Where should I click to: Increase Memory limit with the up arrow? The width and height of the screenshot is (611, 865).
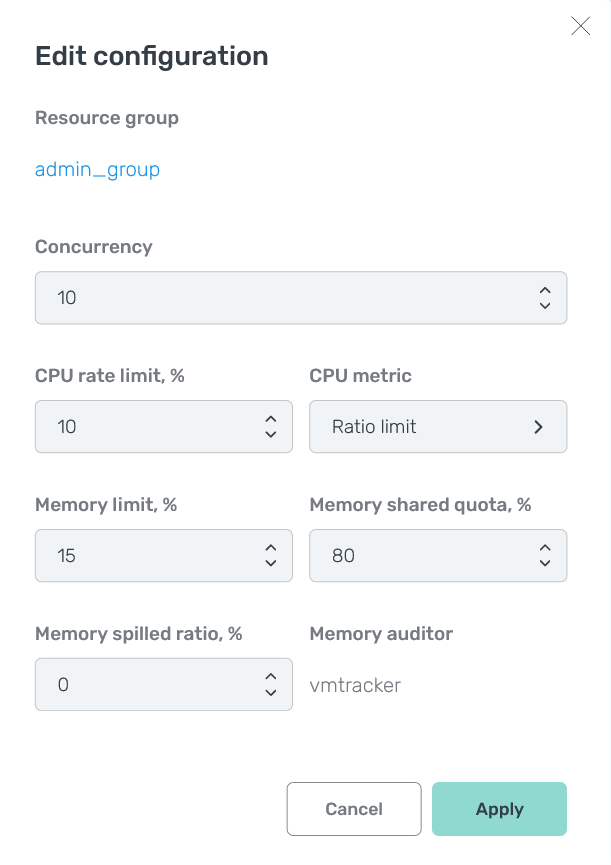(x=270, y=548)
